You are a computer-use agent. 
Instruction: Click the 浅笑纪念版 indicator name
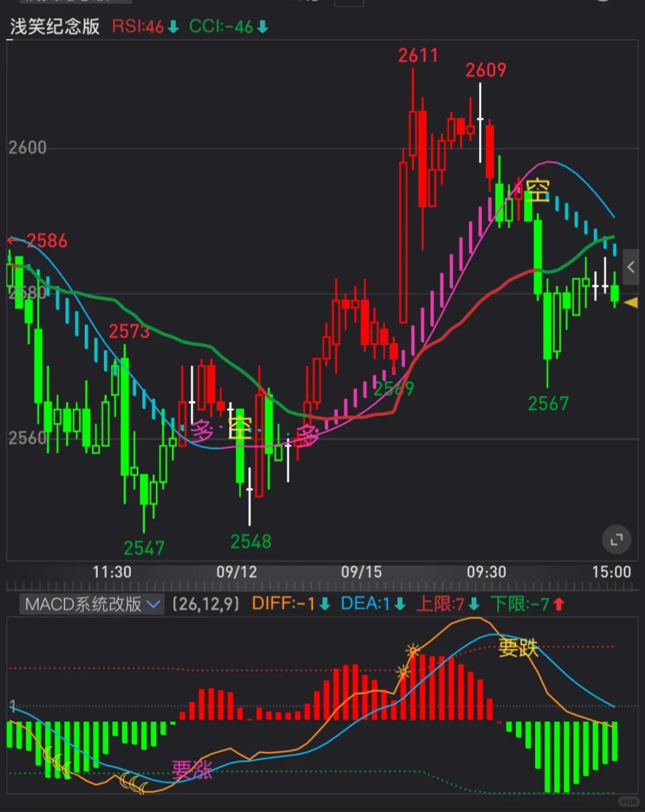(55, 27)
